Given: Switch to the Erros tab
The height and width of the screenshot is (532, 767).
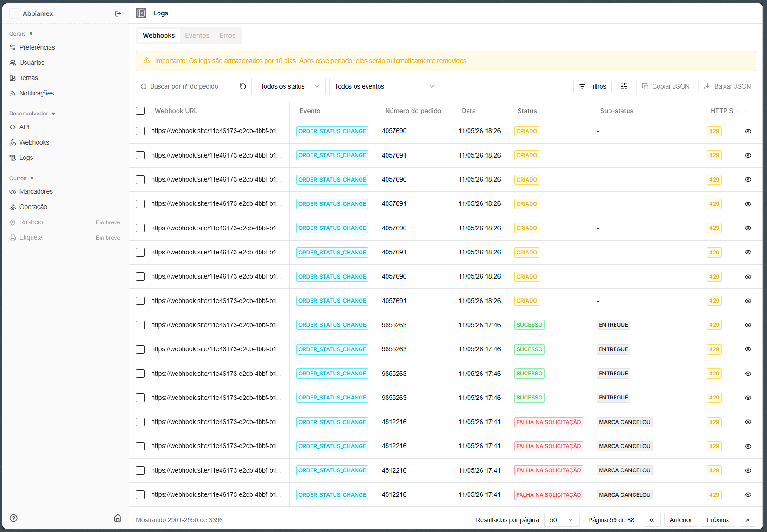Looking at the screenshot, I should [228, 35].
